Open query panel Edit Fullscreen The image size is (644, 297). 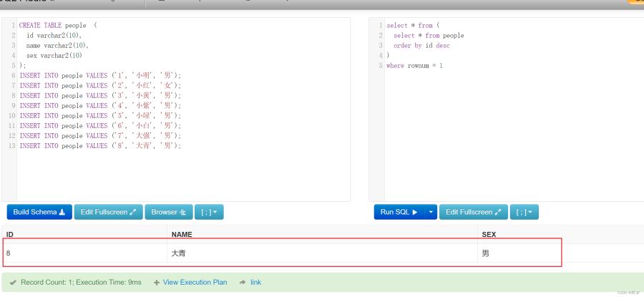coord(474,212)
